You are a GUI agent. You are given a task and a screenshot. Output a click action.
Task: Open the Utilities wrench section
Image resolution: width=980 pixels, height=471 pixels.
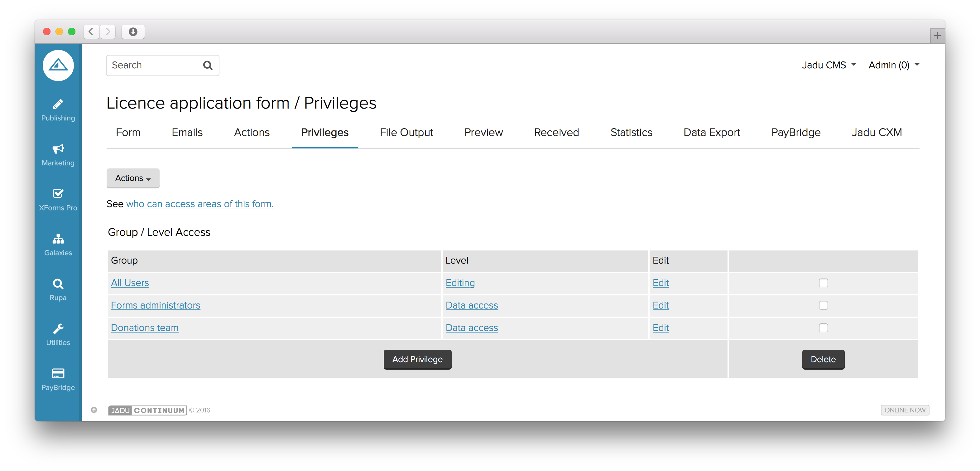click(x=58, y=335)
